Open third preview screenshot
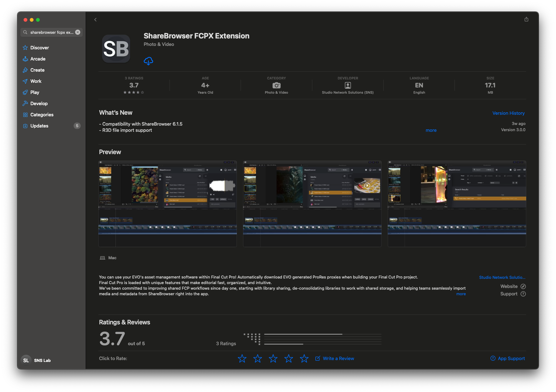This screenshot has width=556, height=392. [457, 204]
